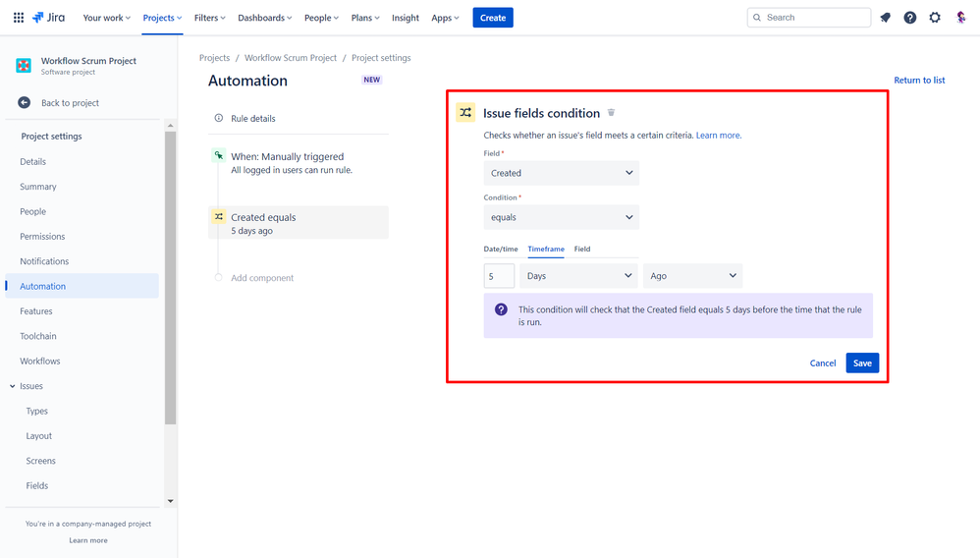Viewport: 980px width, 558px height.
Task: Click the sidebar scrollbar down arrow
Action: coord(171,501)
